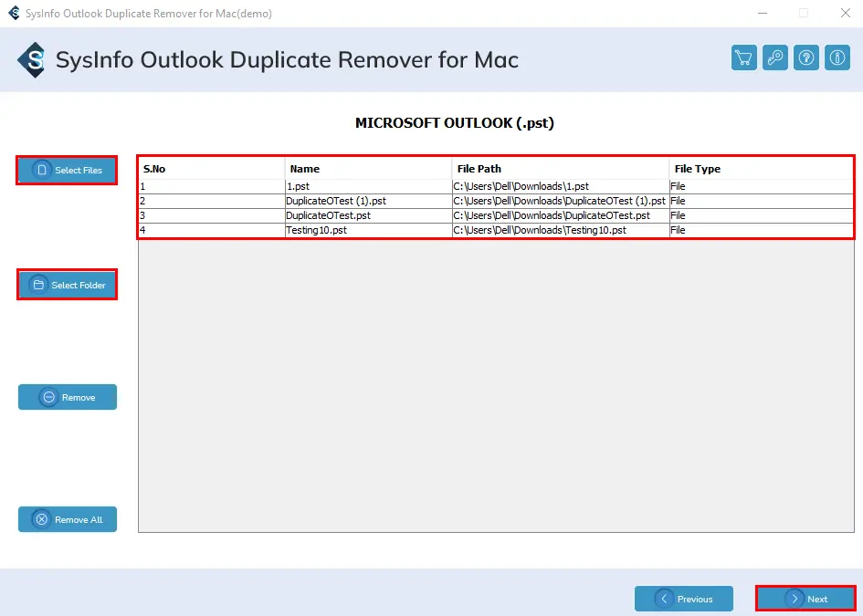Proceed with the Next button

click(805, 599)
